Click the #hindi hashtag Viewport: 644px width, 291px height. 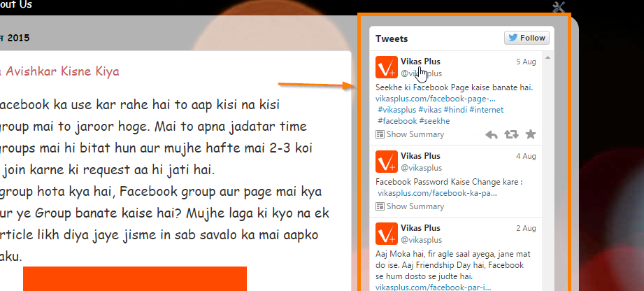point(455,110)
